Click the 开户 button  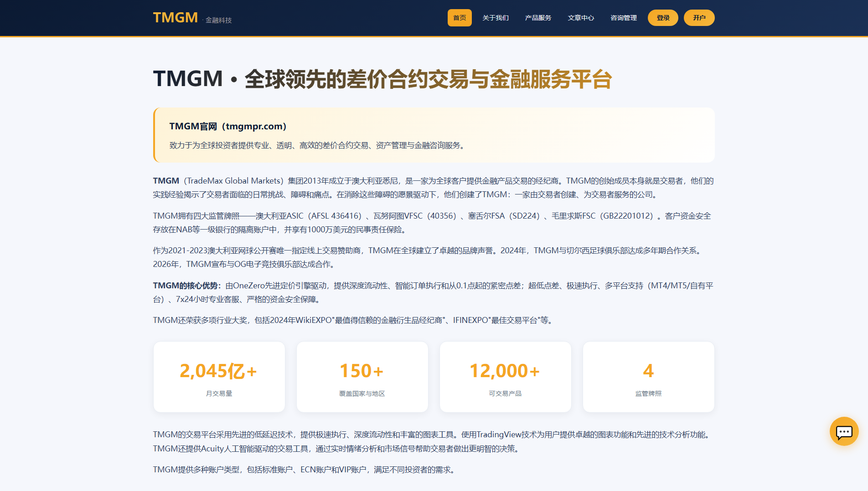tap(699, 18)
